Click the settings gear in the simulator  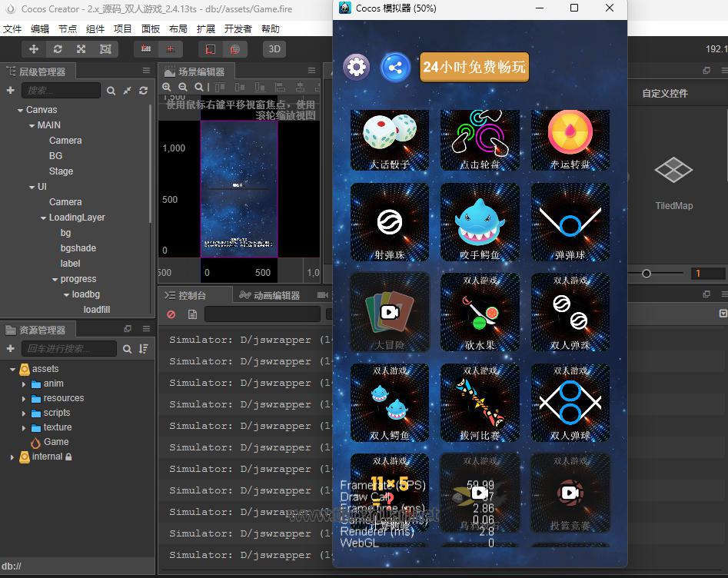point(356,67)
